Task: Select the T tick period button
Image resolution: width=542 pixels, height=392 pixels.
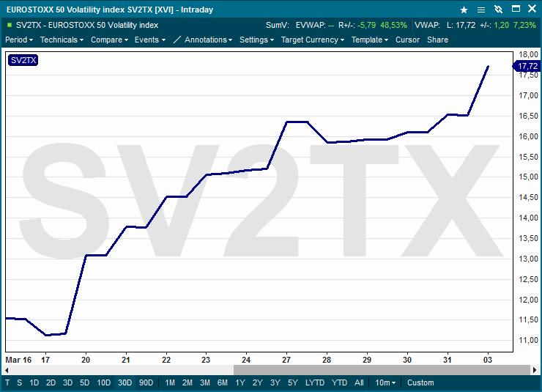Action: tap(7, 382)
